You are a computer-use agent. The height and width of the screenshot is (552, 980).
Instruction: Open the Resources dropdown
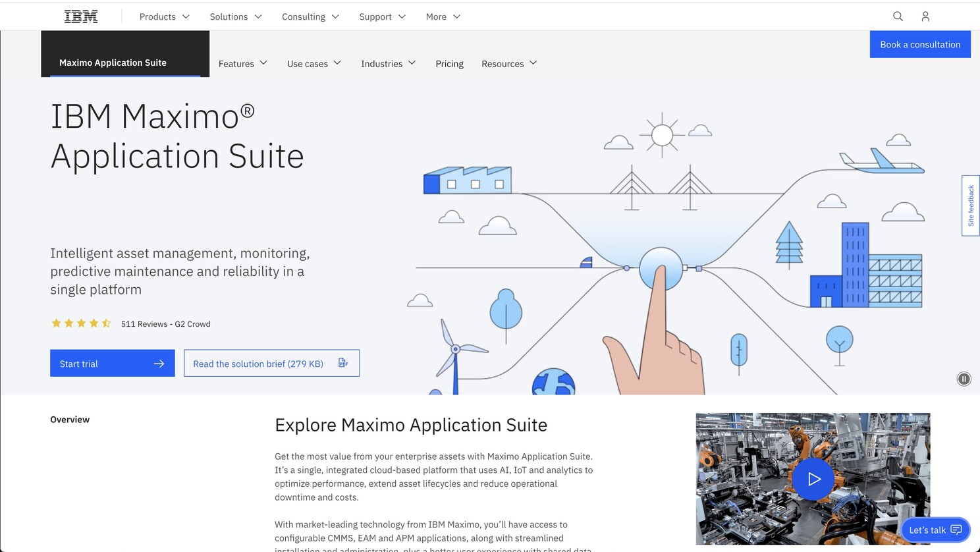click(509, 63)
